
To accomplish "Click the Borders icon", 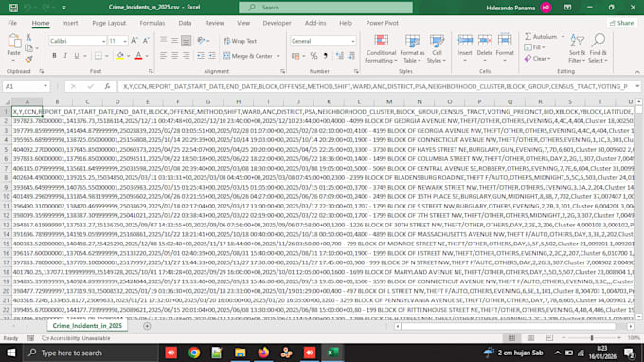I will 98,56.
